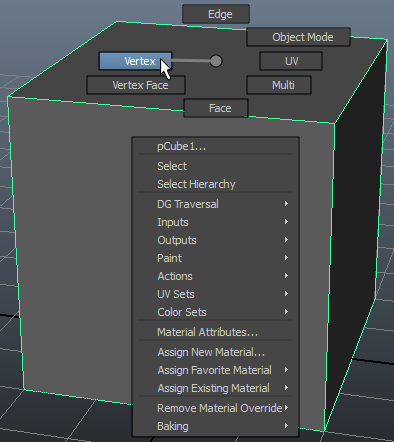
Task: Open pCube1... menu entry
Action: [x=215, y=146]
